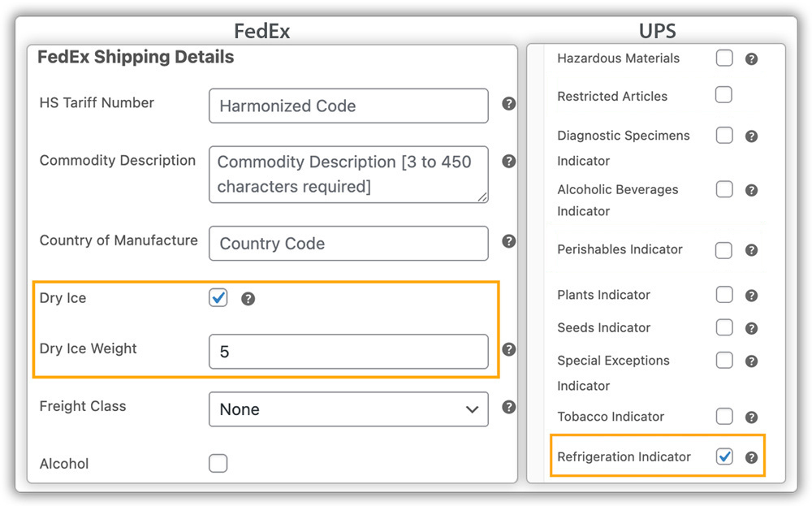This screenshot has width=812, height=506.
Task: Tick the Restricted Articles checkbox
Action: (723, 95)
